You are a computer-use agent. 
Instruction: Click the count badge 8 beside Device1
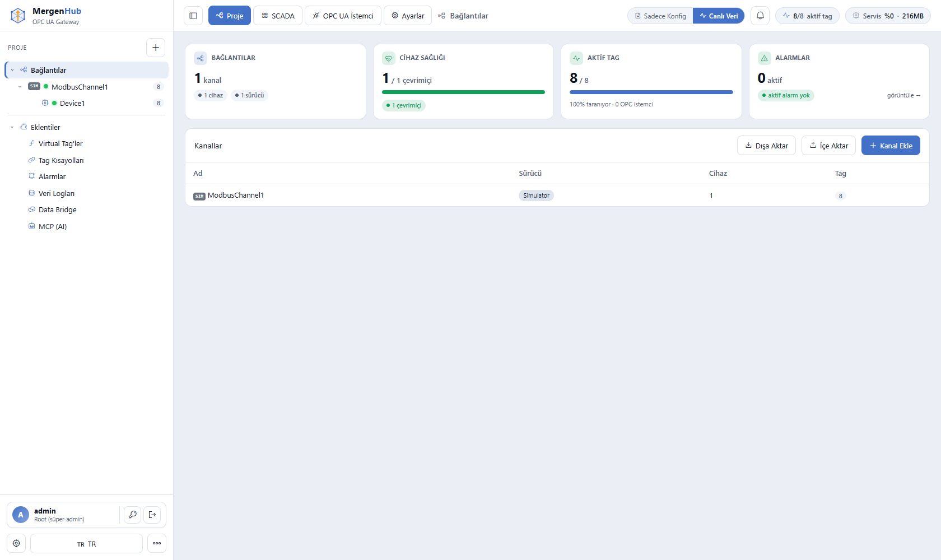[159, 103]
